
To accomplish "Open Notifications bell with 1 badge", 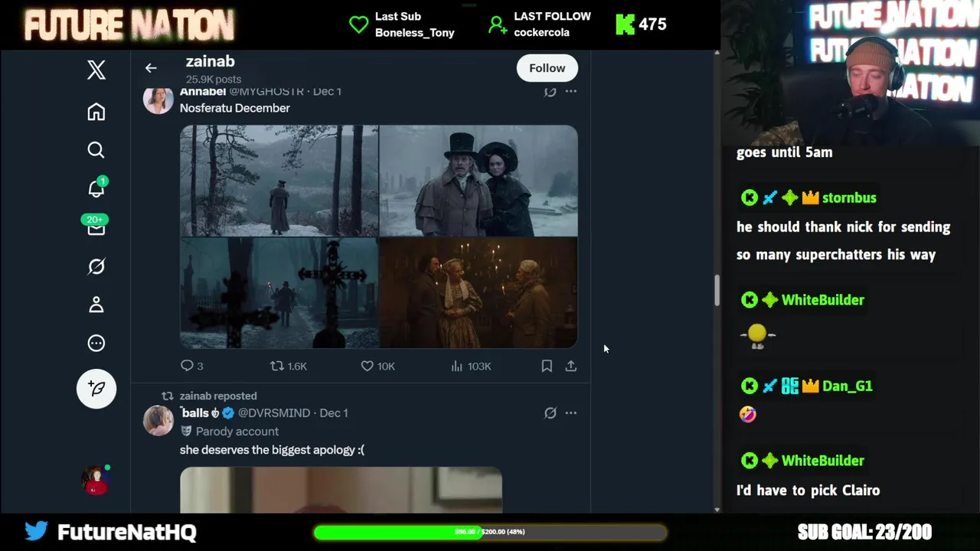I will coord(96,188).
